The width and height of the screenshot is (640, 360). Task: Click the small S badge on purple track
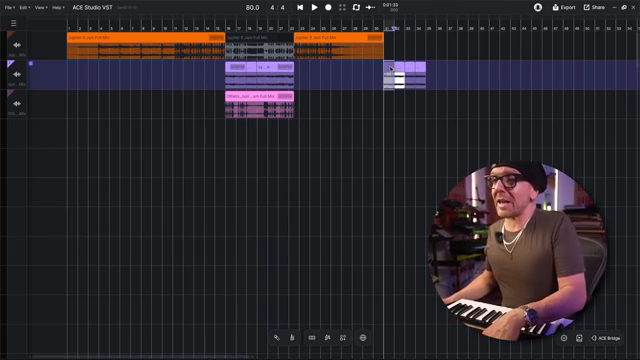[31, 63]
